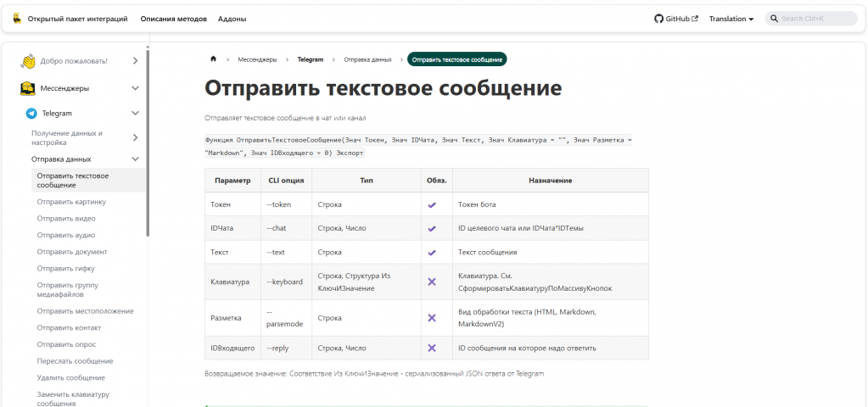Click the Возвращаемое значение description line
The height and width of the screenshot is (407, 868).
[374, 374]
